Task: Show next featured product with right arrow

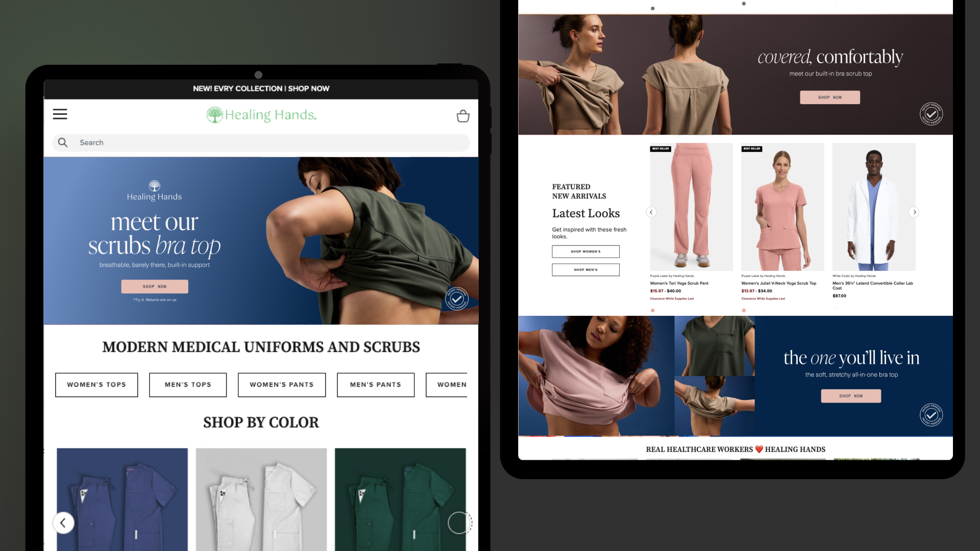Action: (x=914, y=212)
